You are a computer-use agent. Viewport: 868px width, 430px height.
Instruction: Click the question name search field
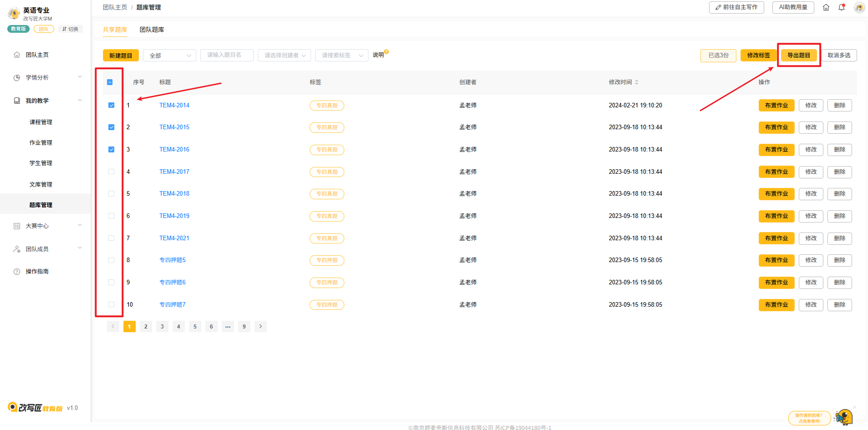tap(227, 55)
